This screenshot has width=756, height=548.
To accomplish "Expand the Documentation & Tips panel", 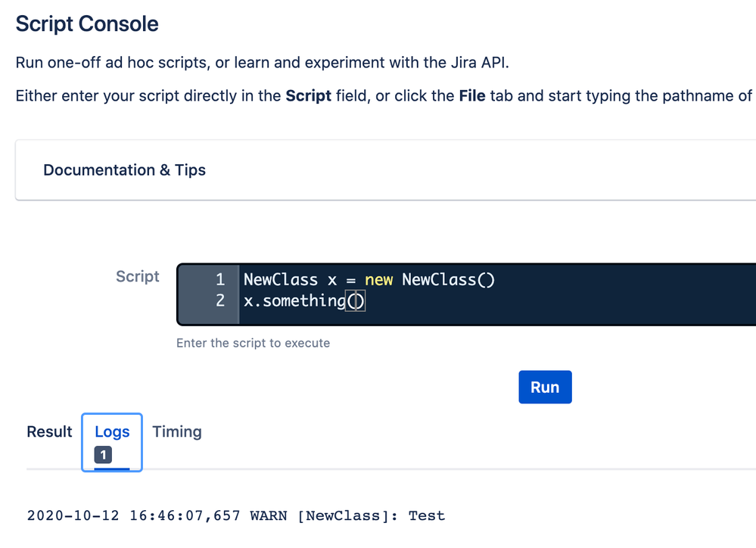I will point(125,170).
